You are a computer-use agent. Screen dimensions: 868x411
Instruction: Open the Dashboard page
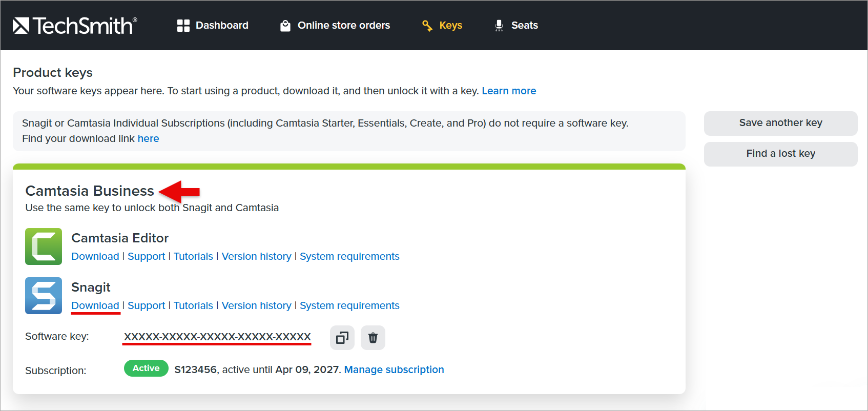click(213, 26)
